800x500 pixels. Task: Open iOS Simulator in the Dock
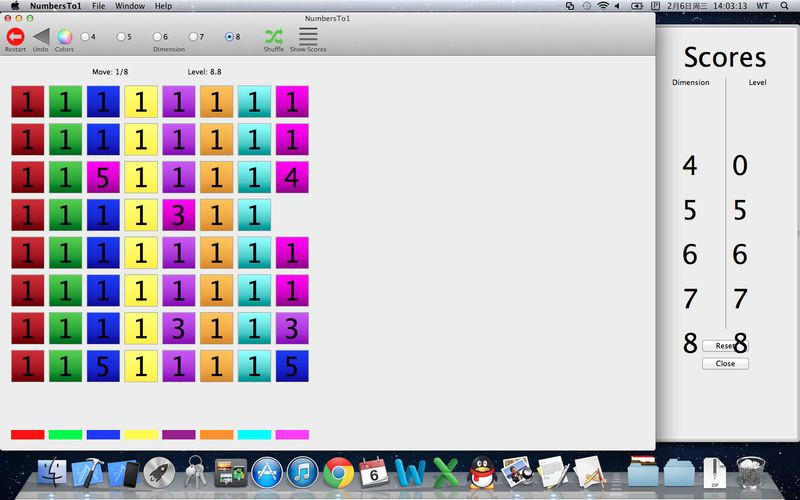click(122, 473)
